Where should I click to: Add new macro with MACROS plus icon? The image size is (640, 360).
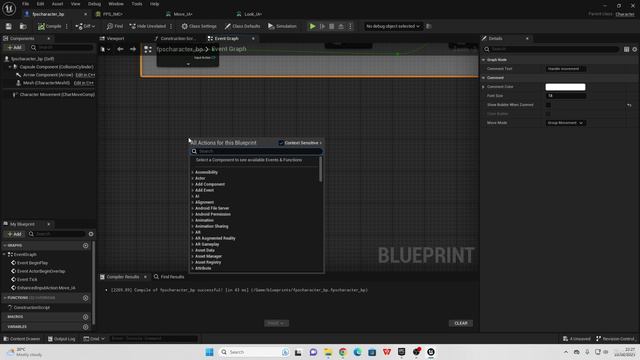pyautogui.click(x=85, y=317)
